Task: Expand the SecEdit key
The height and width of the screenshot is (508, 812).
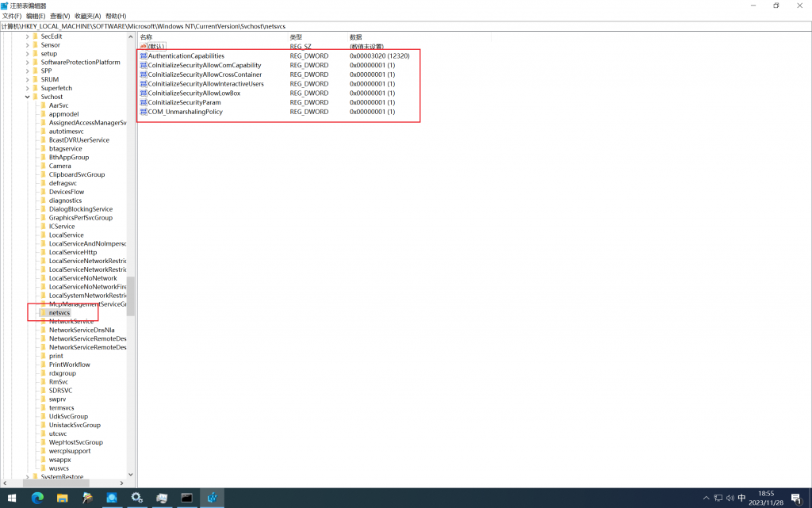Action: point(28,36)
